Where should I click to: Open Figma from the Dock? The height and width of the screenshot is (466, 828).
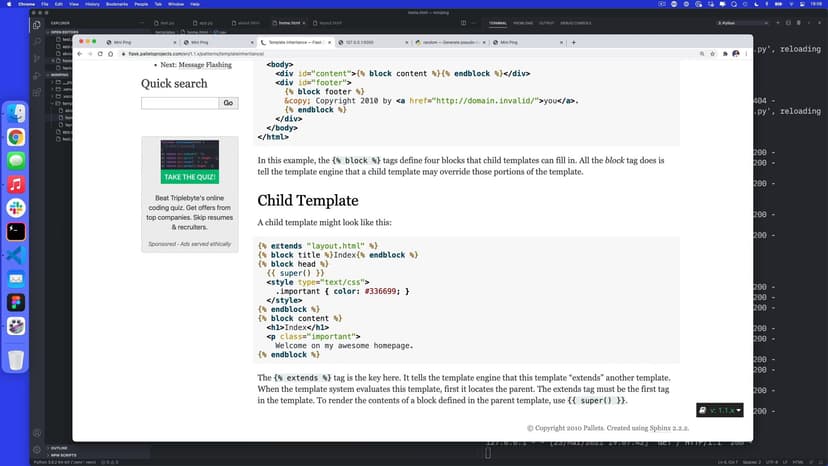(16, 302)
